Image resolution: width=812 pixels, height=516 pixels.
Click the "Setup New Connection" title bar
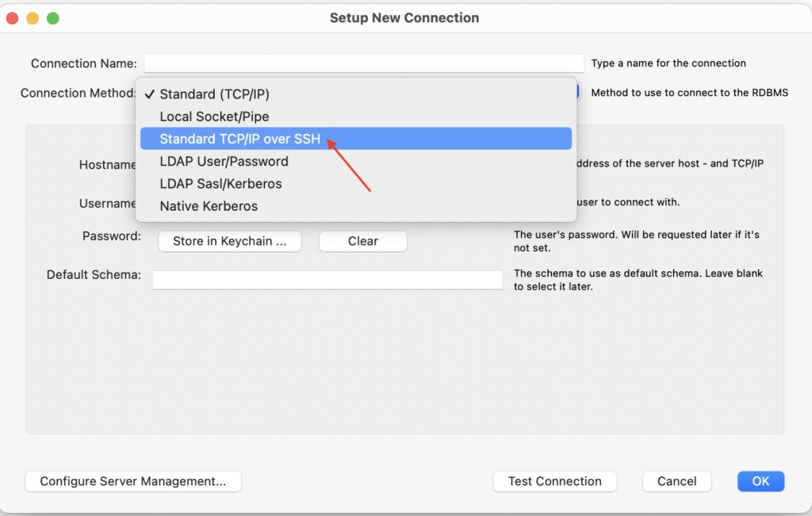pyautogui.click(x=404, y=17)
